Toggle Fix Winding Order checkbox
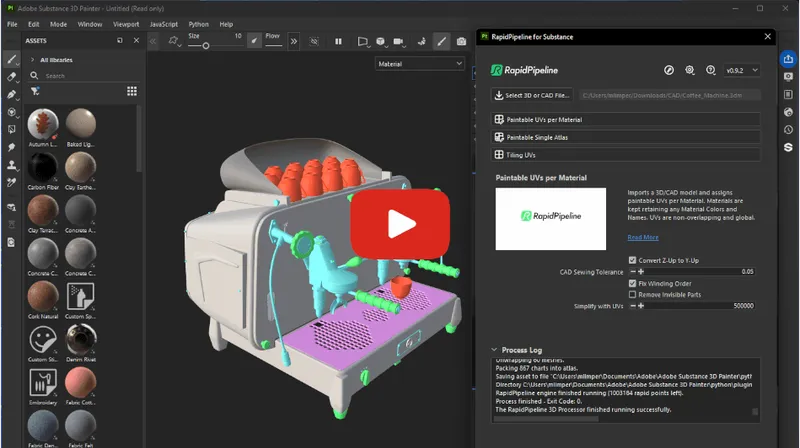Screen dimensions: 800x448 (633, 283)
